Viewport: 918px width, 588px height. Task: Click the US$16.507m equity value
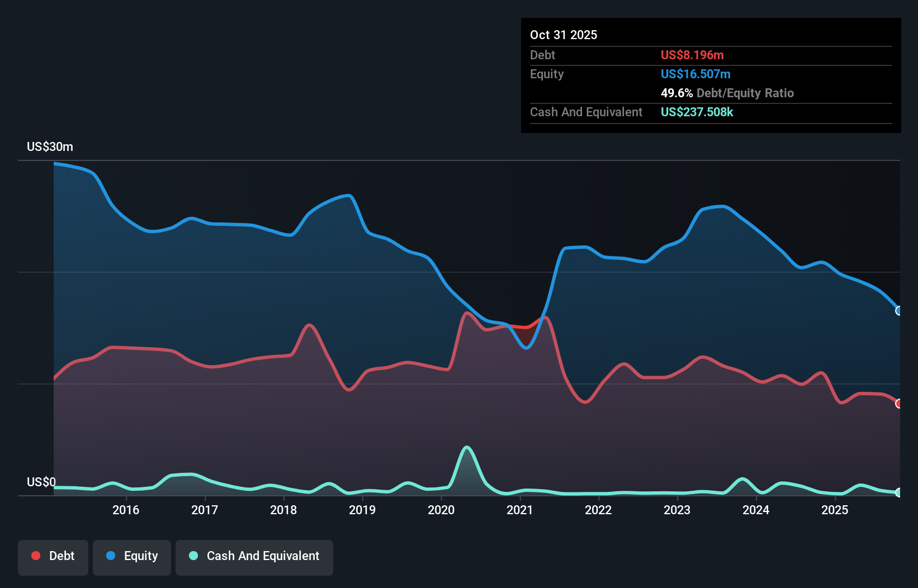(x=695, y=74)
